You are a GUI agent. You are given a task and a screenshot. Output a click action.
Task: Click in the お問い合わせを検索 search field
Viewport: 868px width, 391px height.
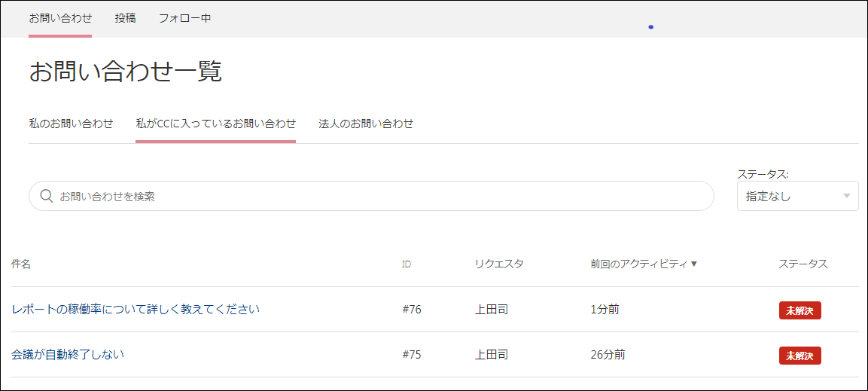(x=376, y=196)
